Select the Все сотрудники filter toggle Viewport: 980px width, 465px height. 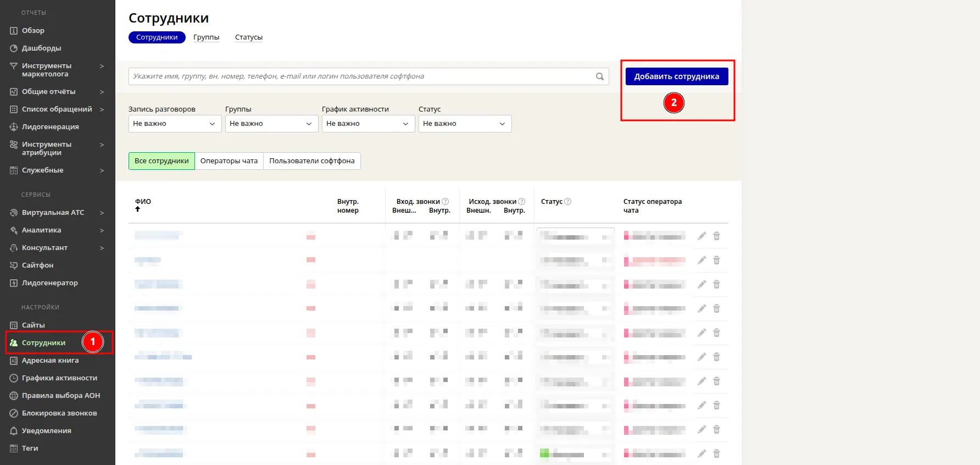(162, 161)
